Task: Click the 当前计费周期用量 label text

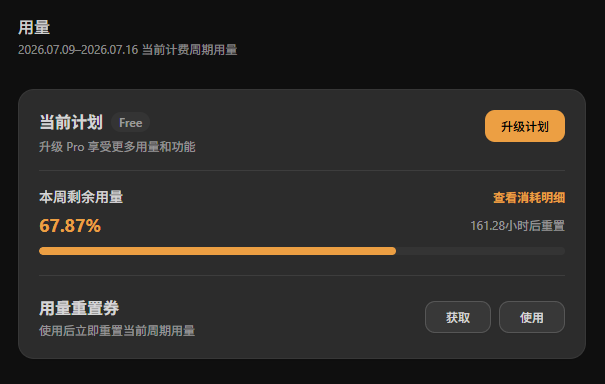Action: pos(189,50)
